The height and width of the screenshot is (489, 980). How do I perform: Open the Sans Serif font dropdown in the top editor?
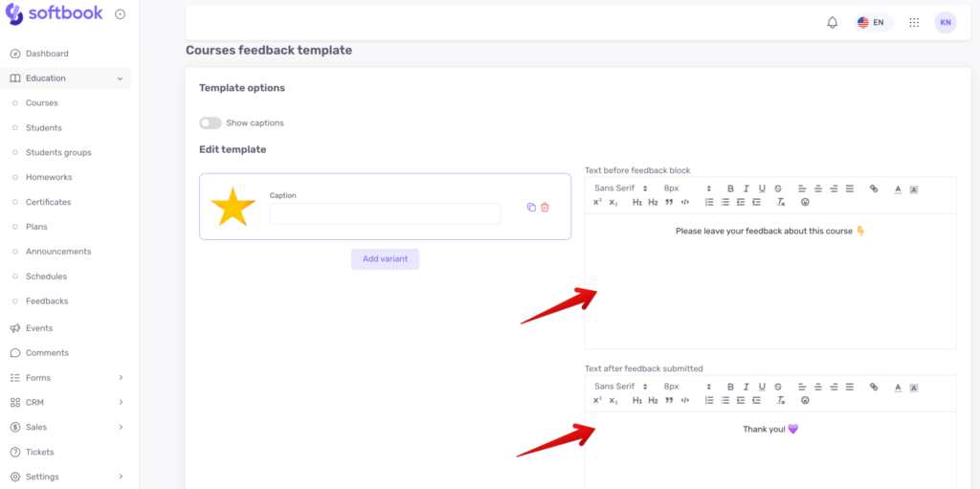[620, 189]
